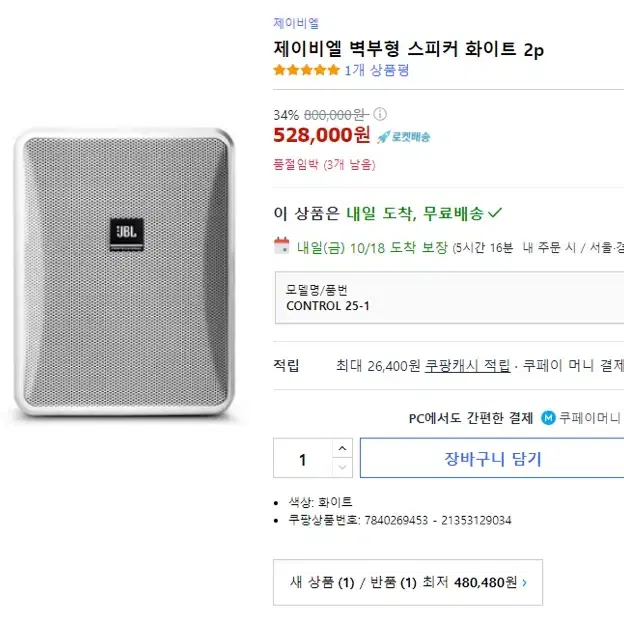Decrease quantity with down arrow

click(342, 467)
